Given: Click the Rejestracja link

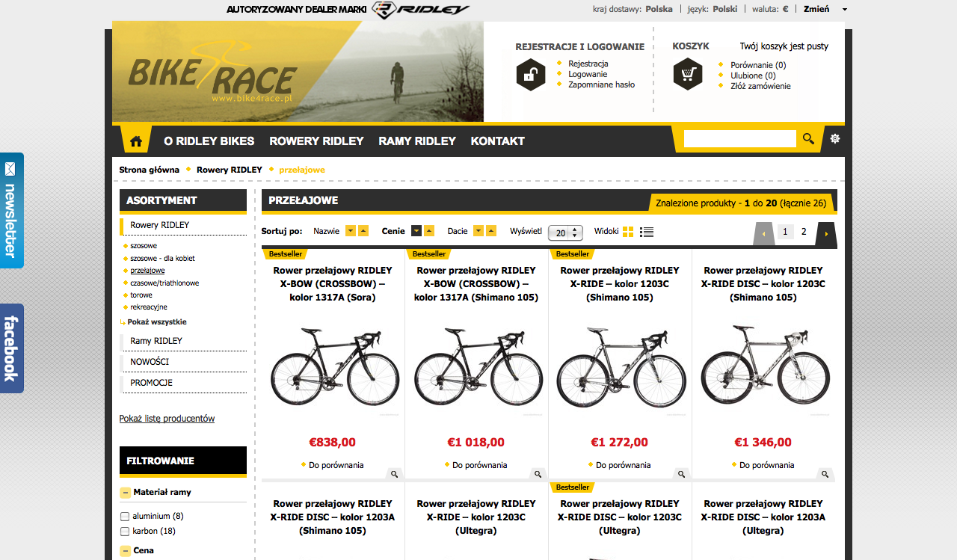Looking at the screenshot, I should (588, 64).
